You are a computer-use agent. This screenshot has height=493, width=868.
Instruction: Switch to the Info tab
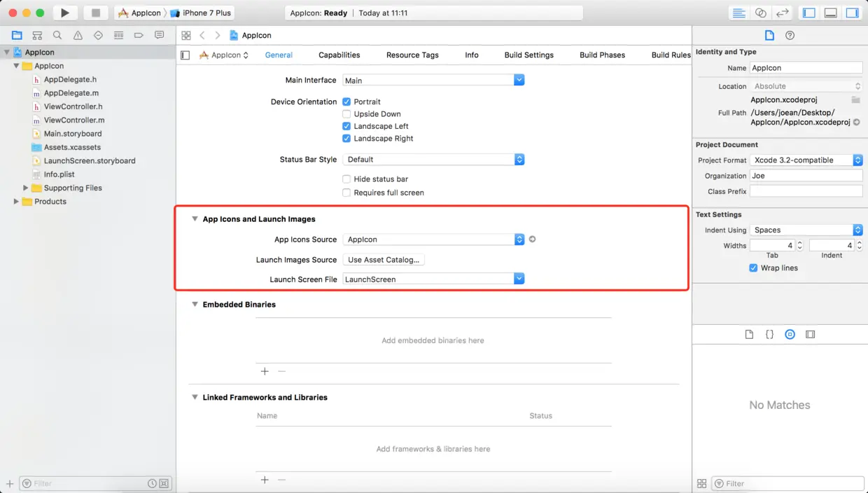coord(472,55)
